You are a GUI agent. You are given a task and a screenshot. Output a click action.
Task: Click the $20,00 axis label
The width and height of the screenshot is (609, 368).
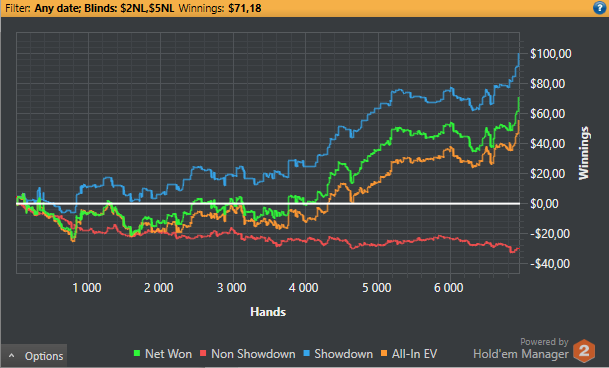pos(548,174)
